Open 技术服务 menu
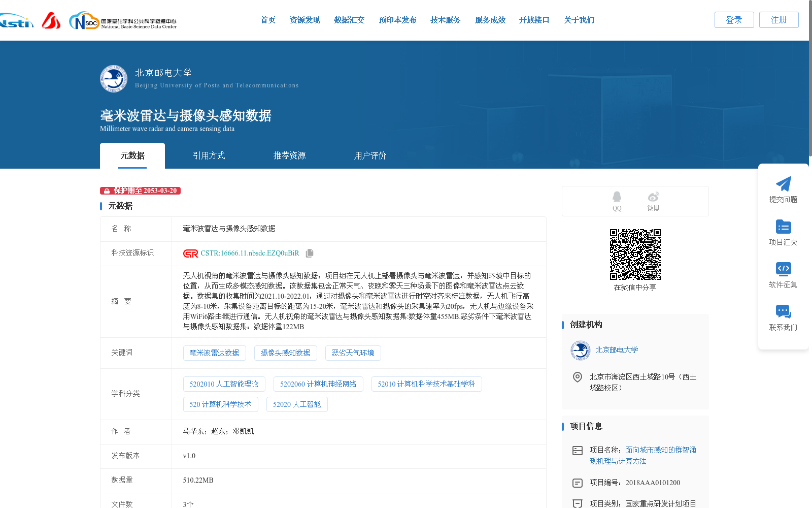Viewport: 812px width, 508px height. 446,20
